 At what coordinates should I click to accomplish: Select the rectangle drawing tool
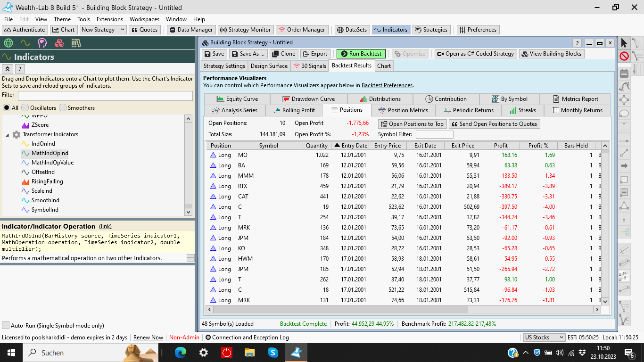click(624, 179)
